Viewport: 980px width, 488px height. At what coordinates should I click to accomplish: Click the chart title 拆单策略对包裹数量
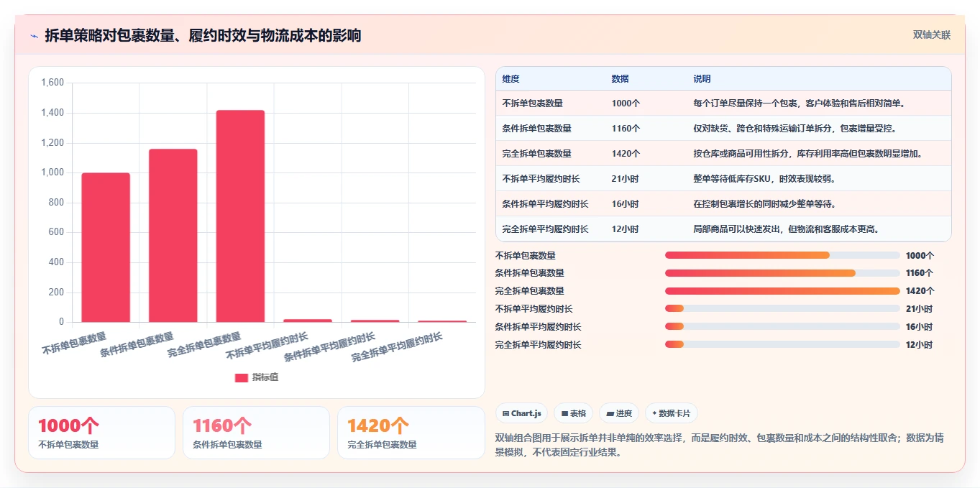203,35
